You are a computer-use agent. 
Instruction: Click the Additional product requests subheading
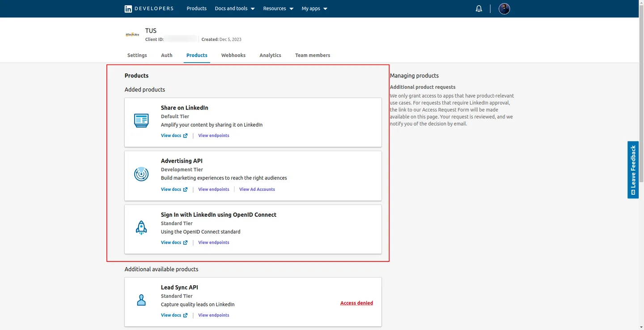click(x=423, y=87)
